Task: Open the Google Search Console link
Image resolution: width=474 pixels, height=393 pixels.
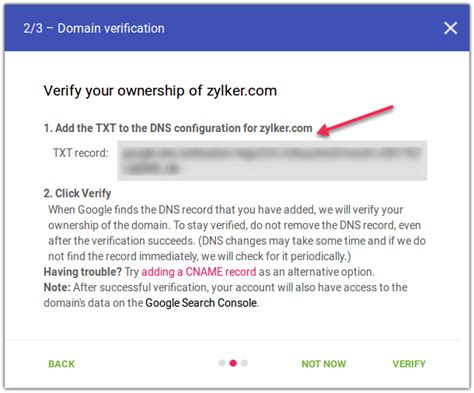Action: [201, 303]
